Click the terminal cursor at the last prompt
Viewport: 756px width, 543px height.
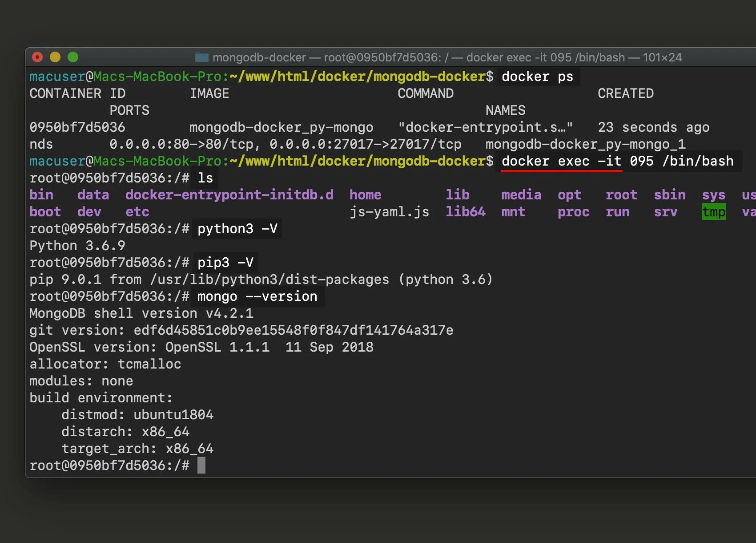(x=201, y=466)
